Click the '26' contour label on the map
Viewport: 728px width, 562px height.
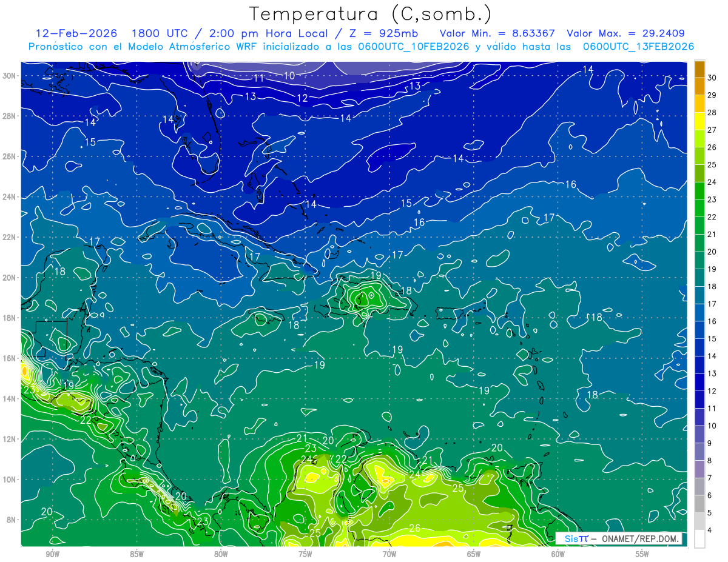click(415, 528)
